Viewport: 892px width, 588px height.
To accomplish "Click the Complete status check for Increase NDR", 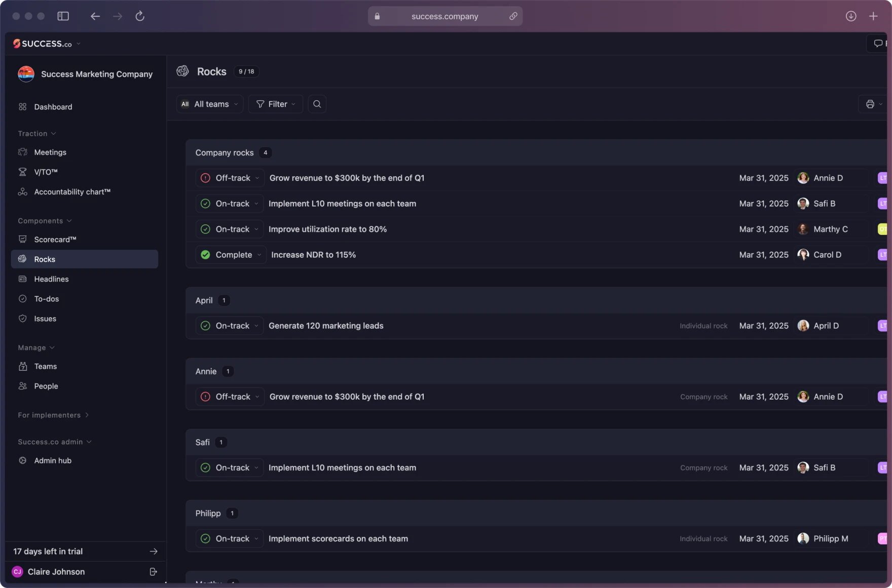I will coord(205,255).
